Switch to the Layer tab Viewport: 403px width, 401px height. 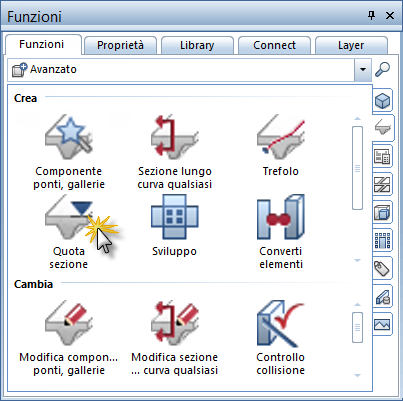351,45
